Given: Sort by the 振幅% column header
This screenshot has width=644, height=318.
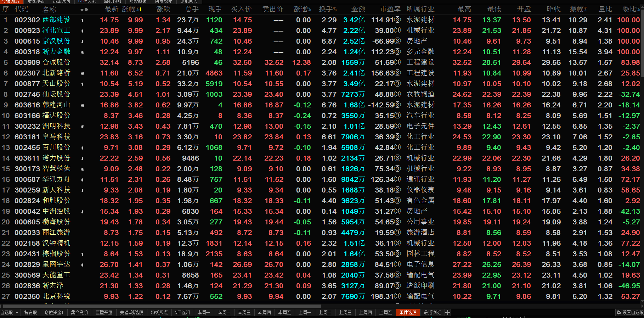Looking at the screenshot, I should pyautogui.click(x=578, y=9).
